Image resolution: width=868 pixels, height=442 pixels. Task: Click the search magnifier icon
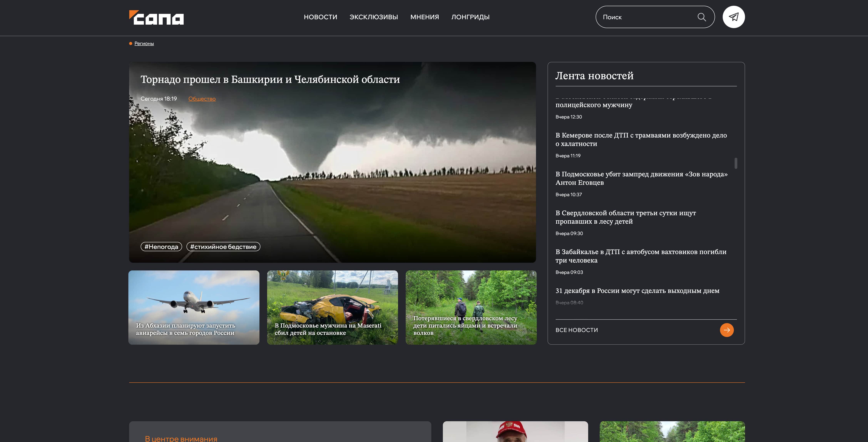pos(702,17)
